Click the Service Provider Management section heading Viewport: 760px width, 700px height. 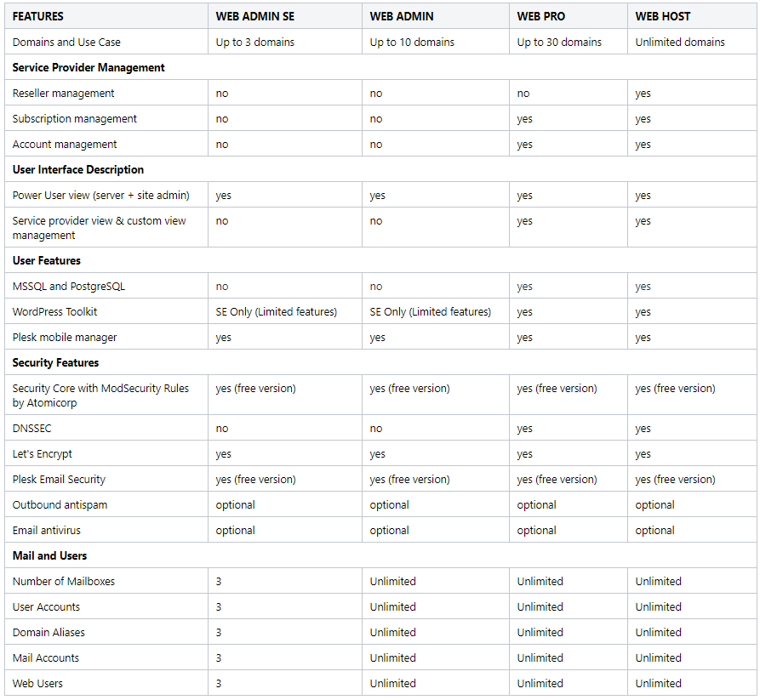point(89,67)
